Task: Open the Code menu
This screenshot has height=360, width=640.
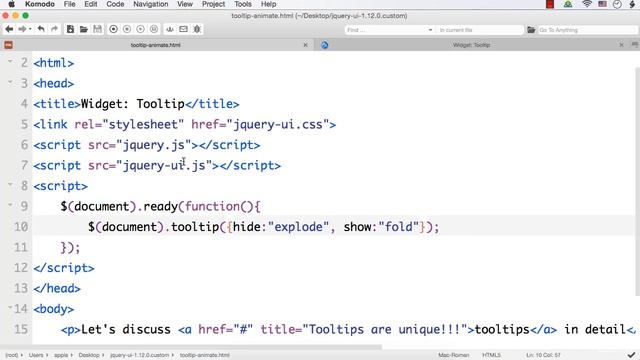Action: coord(115,4)
